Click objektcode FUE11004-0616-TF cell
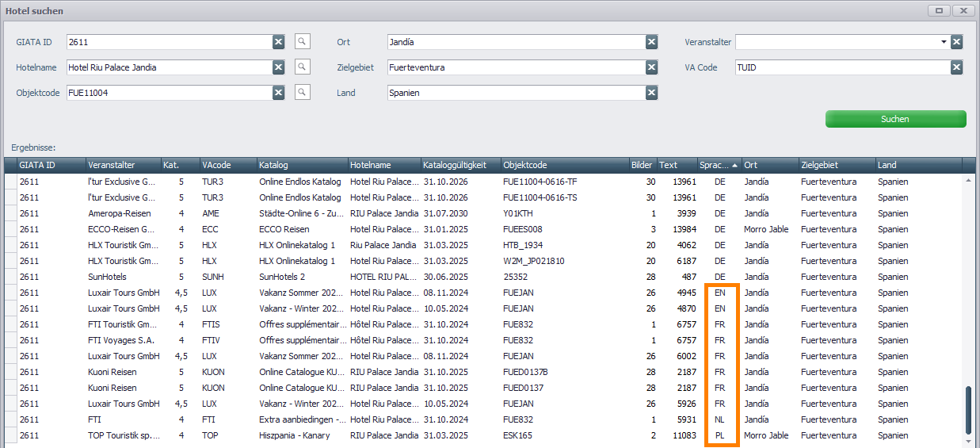980x448 pixels. 565,182
